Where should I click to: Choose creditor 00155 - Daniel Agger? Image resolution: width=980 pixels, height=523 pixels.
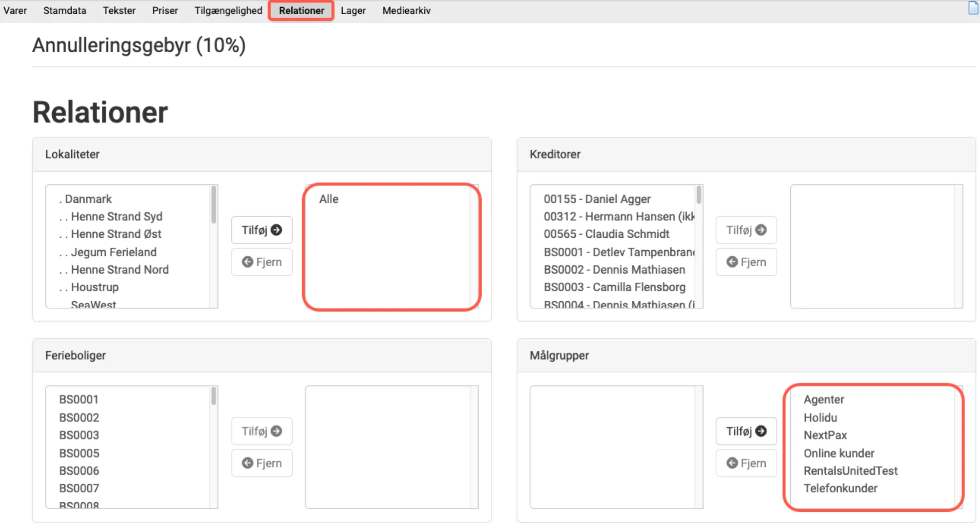point(597,199)
